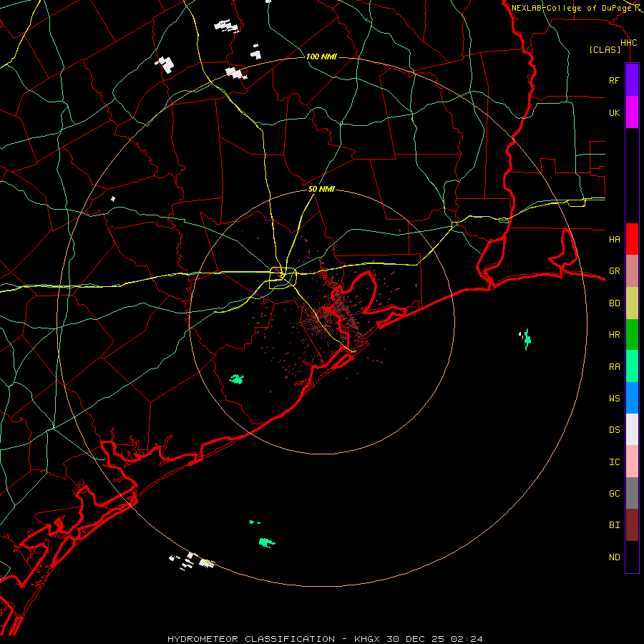Click the RA legend label
The height and width of the screenshot is (644, 644).
[x=614, y=367]
